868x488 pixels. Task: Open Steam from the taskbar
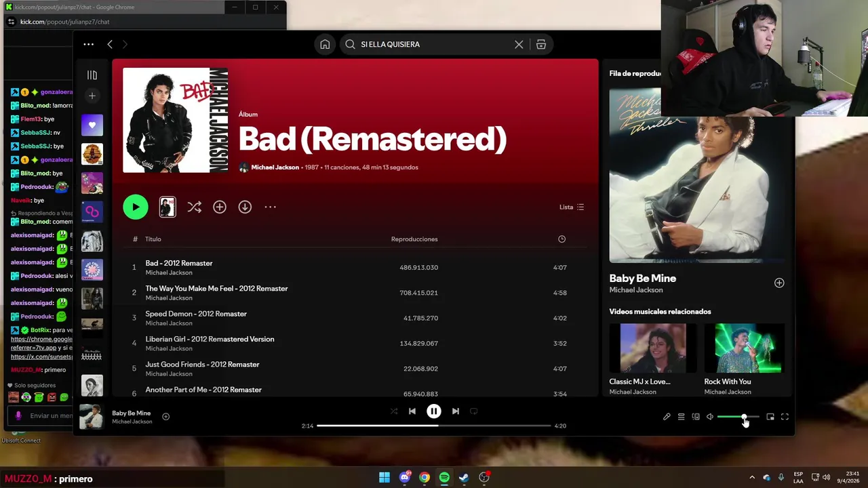464,477
